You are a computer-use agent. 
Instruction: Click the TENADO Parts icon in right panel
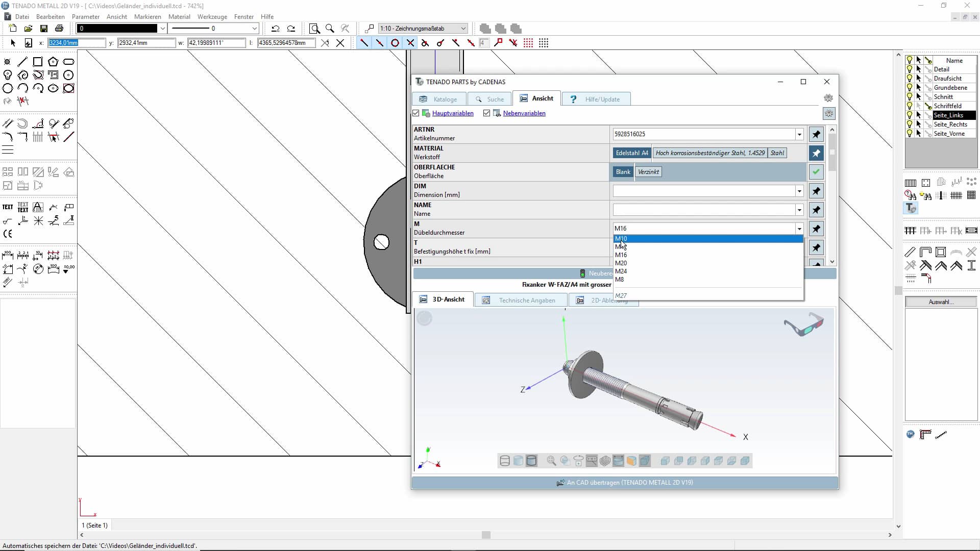[x=911, y=208]
